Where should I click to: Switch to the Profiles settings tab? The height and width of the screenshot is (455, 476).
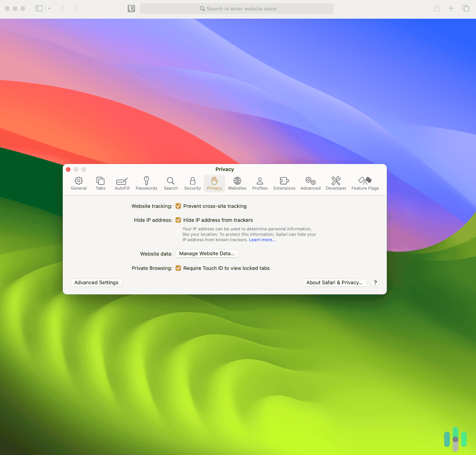pyautogui.click(x=260, y=183)
